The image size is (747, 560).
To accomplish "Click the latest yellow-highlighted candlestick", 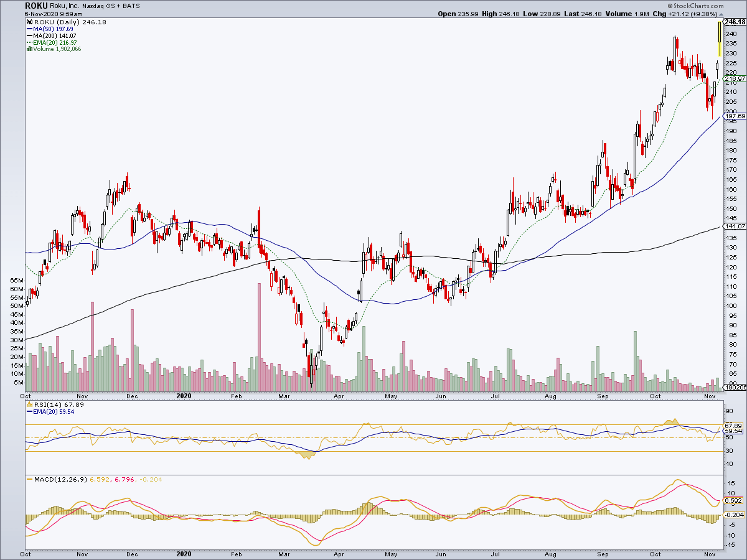I will tap(720, 39).
